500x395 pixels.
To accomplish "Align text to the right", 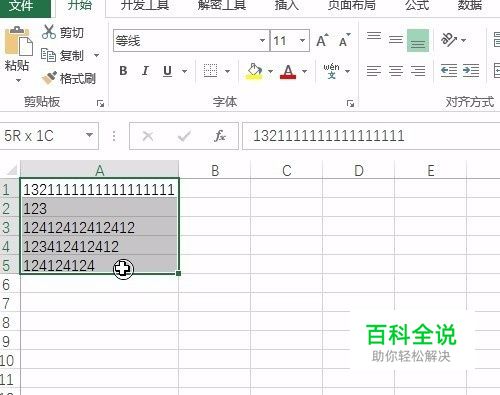I will click(418, 71).
